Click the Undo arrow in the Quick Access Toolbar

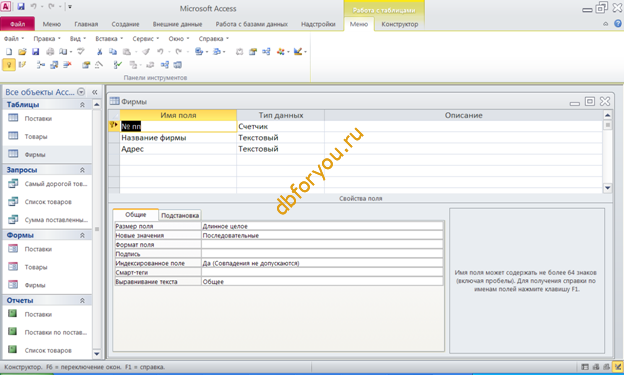pyautogui.click(x=33, y=6)
